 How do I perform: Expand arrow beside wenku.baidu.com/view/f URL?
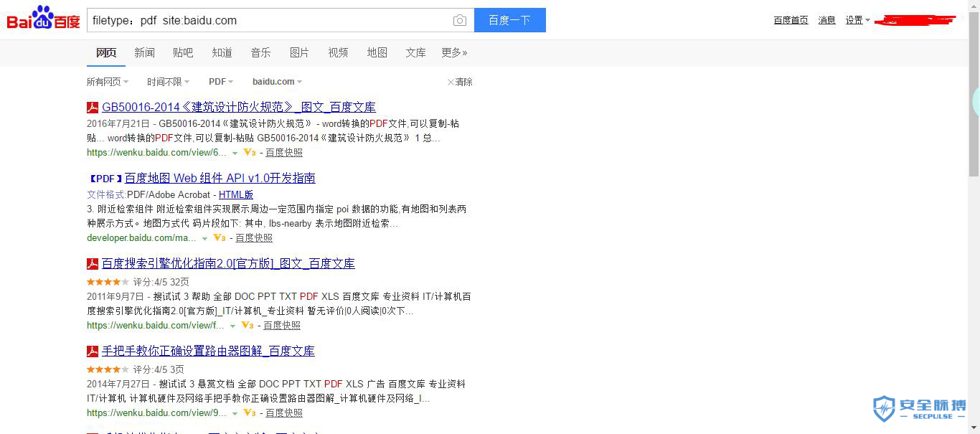[232, 326]
